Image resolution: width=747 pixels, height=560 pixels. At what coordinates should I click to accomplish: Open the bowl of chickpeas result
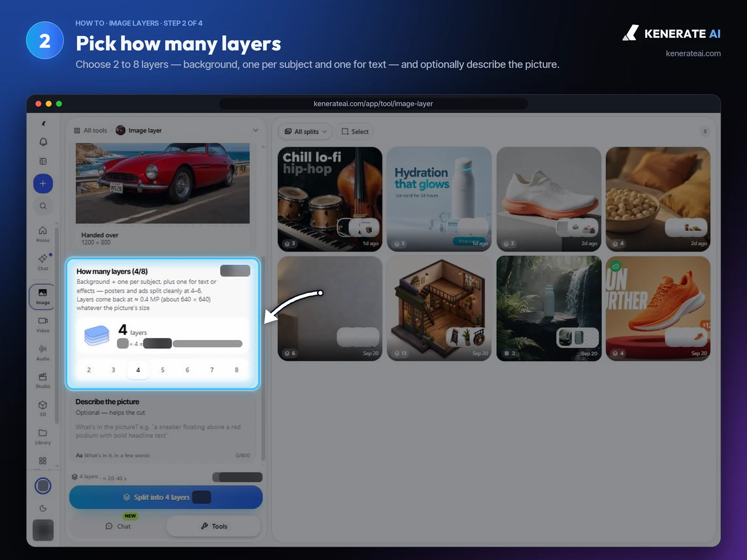point(658,199)
